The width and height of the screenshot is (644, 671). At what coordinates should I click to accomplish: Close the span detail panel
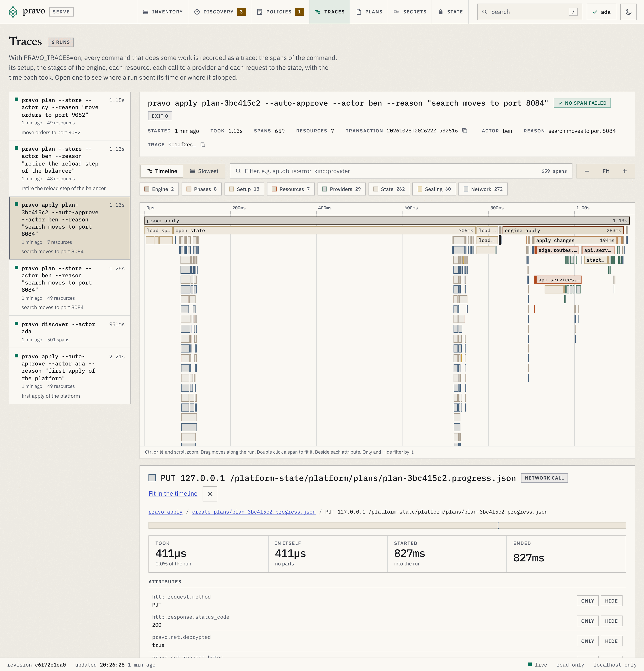tap(210, 494)
